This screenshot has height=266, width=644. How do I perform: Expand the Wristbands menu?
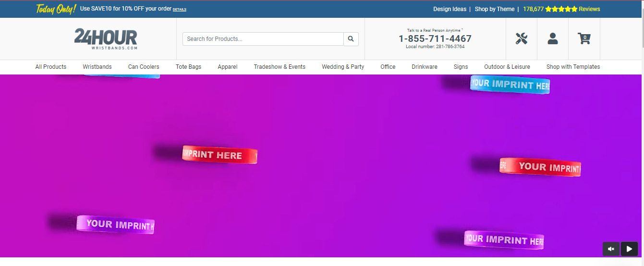point(97,67)
